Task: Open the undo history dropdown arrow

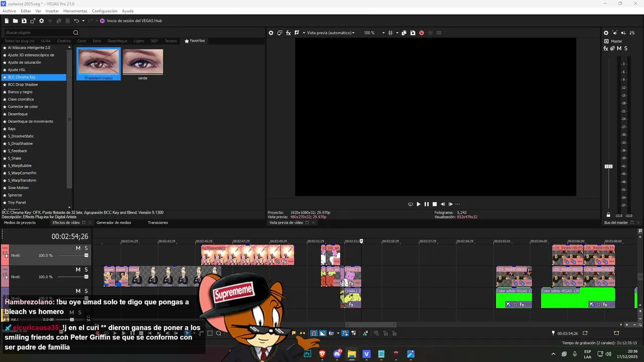Action: [83, 21]
